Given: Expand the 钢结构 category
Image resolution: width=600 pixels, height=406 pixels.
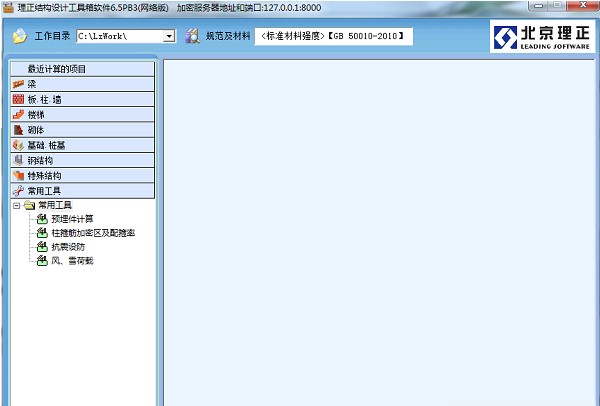Looking at the screenshot, I should pyautogui.click(x=83, y=160).
